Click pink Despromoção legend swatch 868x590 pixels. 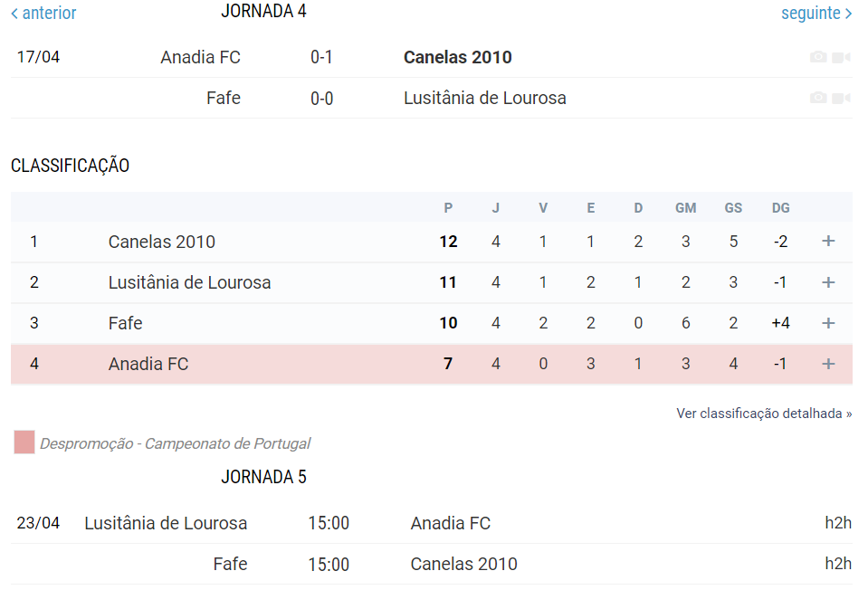(x=24, y=442)
